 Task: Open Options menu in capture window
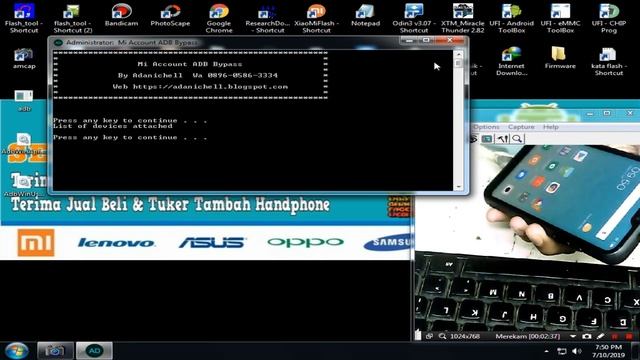tap(486, 127)
